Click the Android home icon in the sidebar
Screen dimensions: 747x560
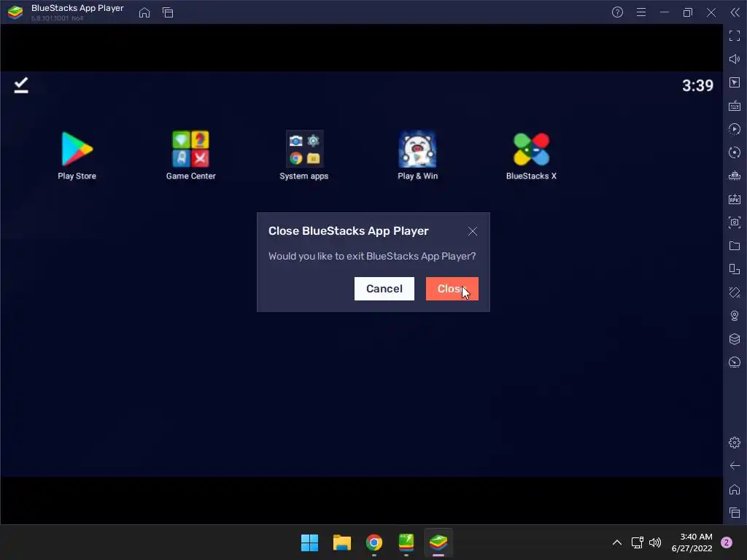pos(735,489)
